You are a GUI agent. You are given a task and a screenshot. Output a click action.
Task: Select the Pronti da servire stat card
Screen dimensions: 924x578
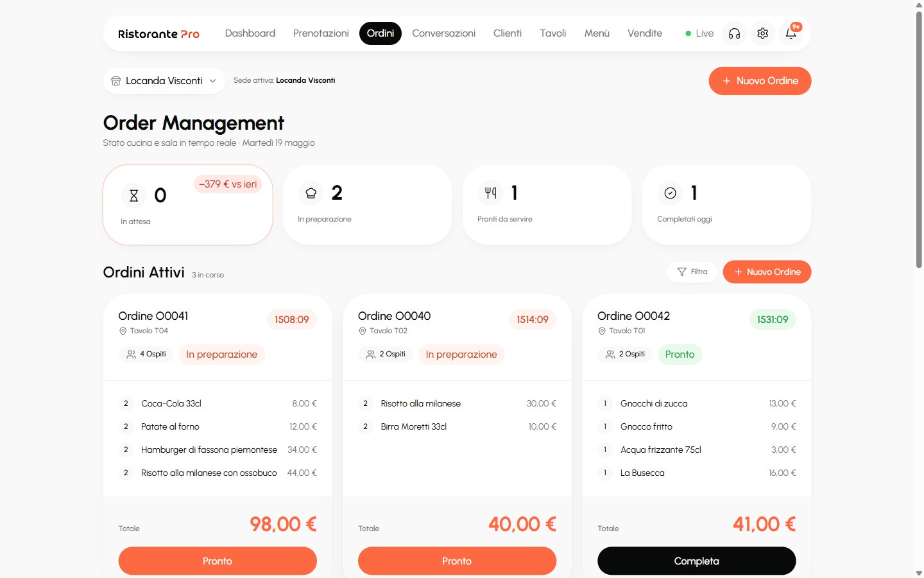[x=547, y=205]
